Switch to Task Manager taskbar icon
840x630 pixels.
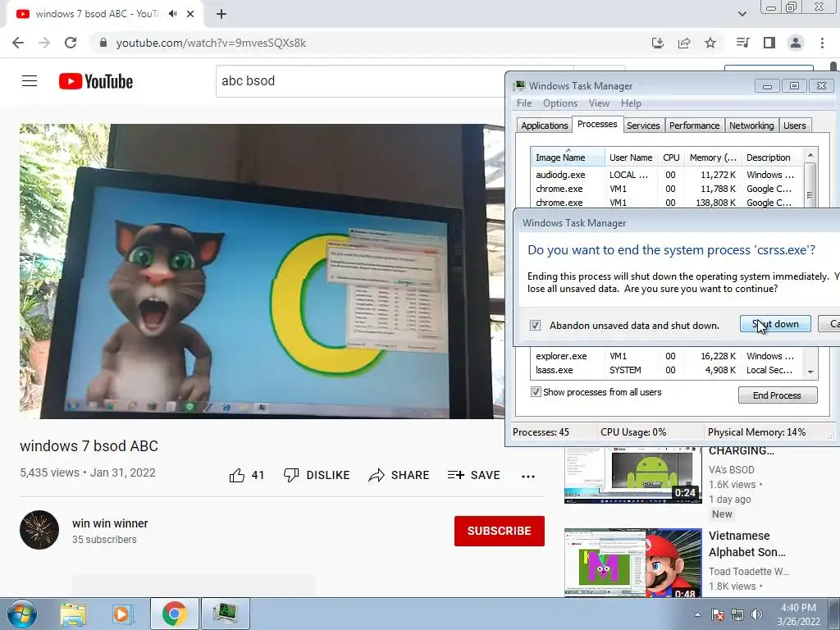(x=225, y=614)
